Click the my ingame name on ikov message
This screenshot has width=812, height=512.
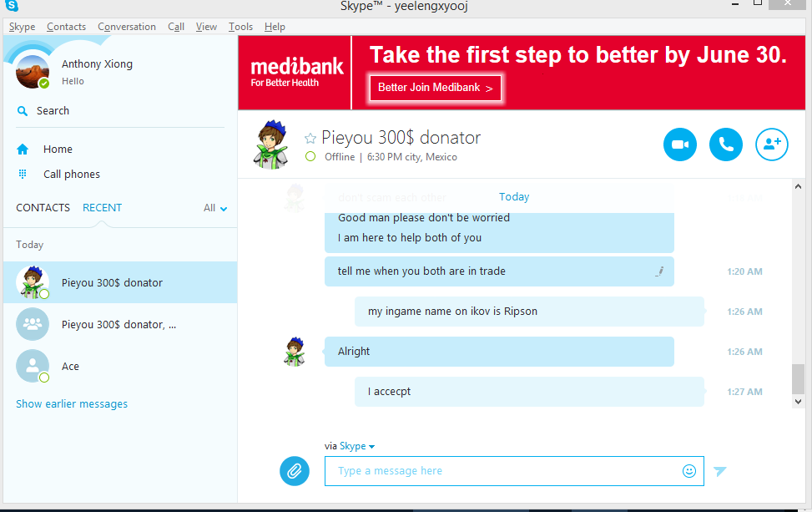click(529, 312)
